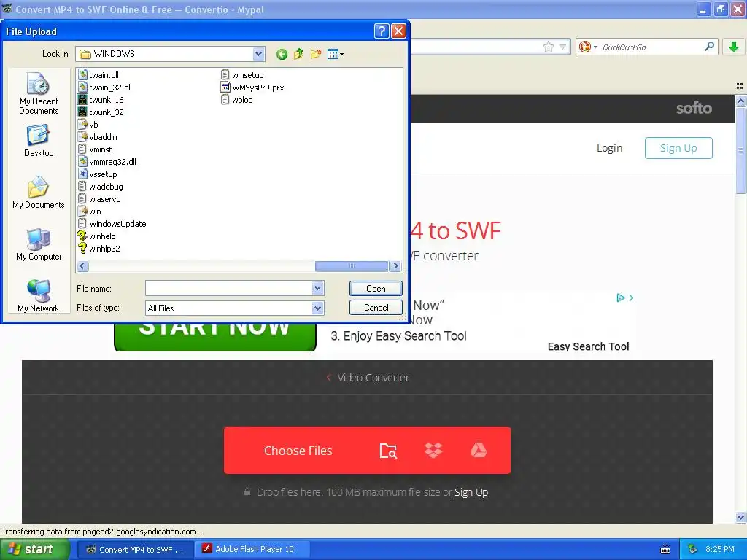Screen dimensions: 747x560
Task: Click the tray icon beside the clock
Action: pos(693,550)
